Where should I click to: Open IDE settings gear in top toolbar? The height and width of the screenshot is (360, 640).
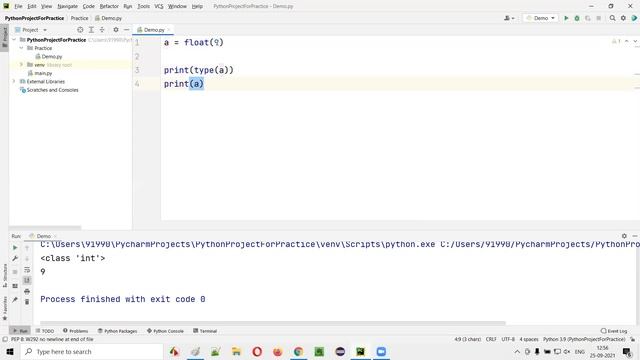pyautogui.click(x=623, y=18)
